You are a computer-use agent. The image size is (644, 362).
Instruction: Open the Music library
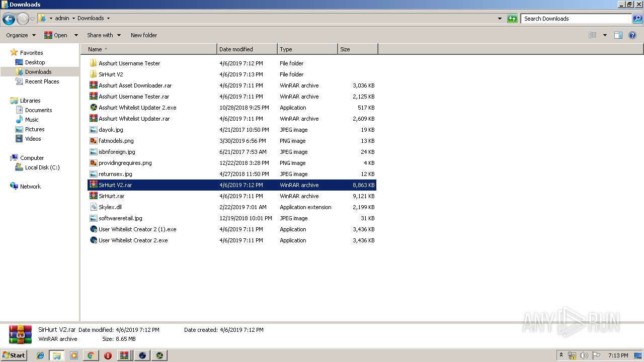pyautogui.click(x=32, y=120)
